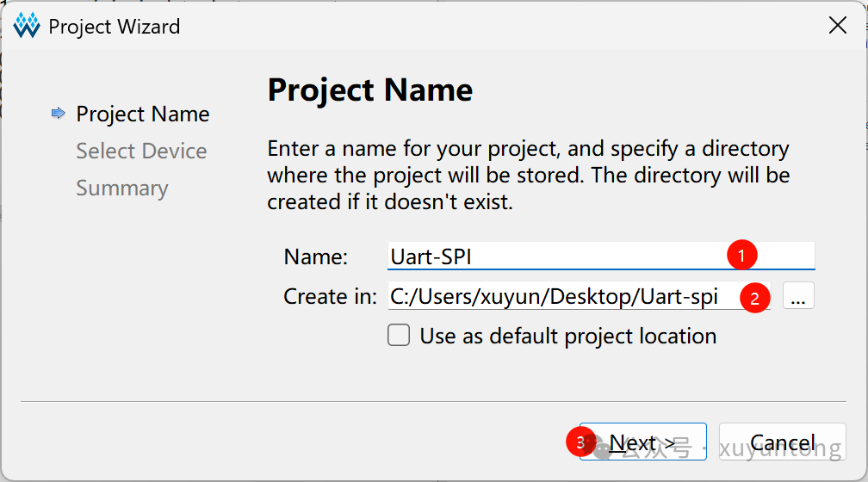This screenshot has width=868, height=482.
Task: Focus the Name field containing Uart-SPI
Action: pos(601,256)
